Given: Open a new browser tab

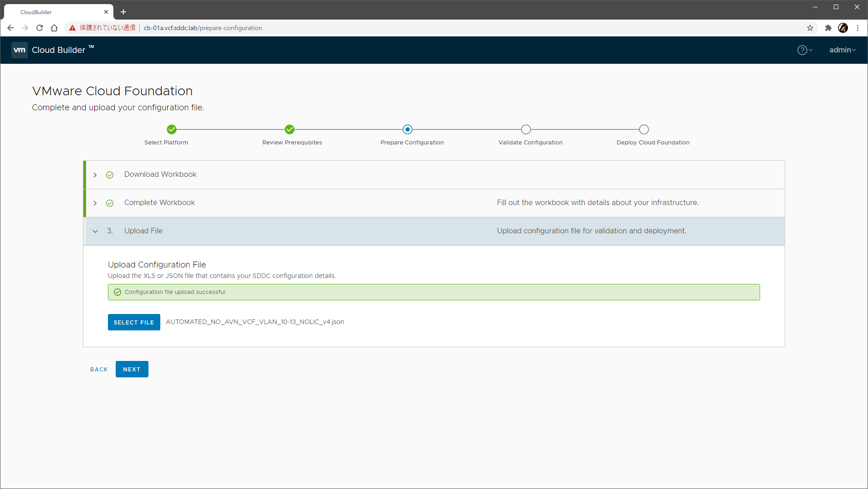Looking at the screenshot, I should [123, 12].
